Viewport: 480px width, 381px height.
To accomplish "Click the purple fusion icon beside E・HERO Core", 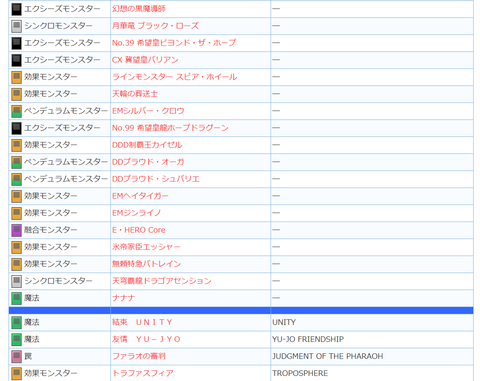I will click(x=16, y=230).
